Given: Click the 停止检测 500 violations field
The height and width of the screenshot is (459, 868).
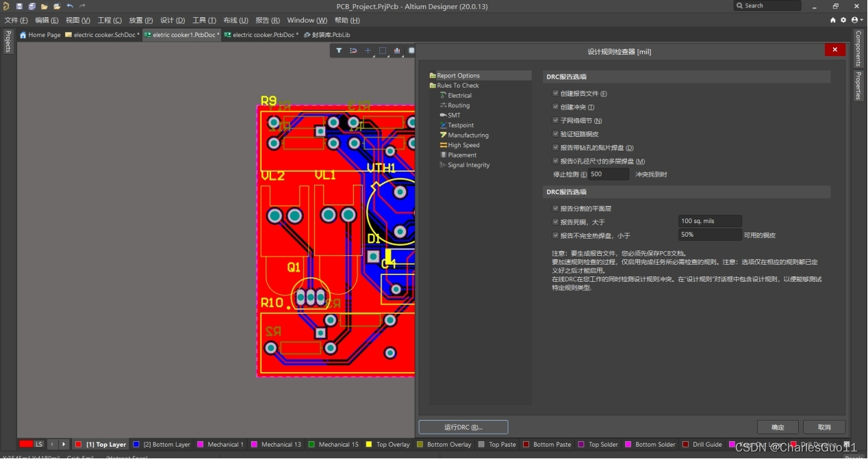Looking at the screenshot, I should tap(609, 174).
